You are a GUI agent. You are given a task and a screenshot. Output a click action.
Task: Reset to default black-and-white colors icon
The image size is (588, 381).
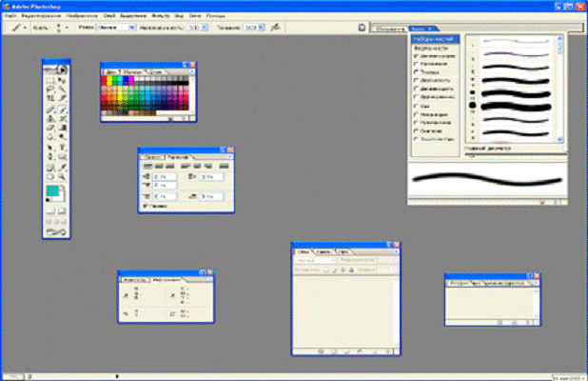click(x=48, y=200)
